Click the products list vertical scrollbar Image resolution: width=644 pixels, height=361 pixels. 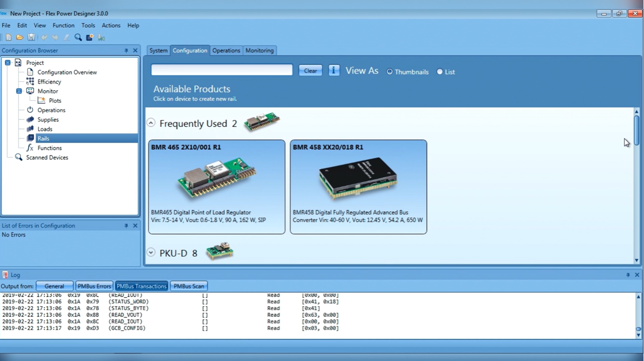click(636, 131)
